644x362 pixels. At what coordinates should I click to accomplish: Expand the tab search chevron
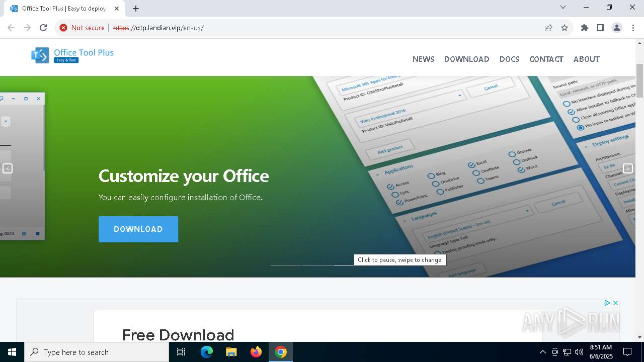[x=563, y=7]
